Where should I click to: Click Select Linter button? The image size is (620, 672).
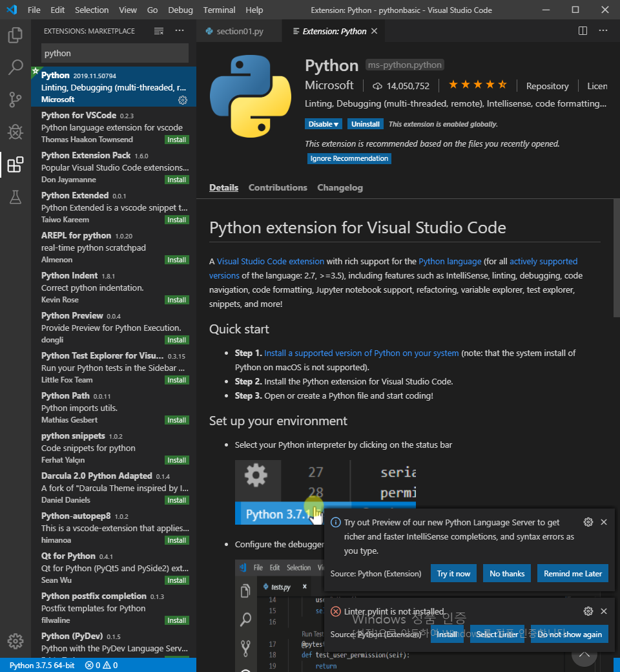497,635
